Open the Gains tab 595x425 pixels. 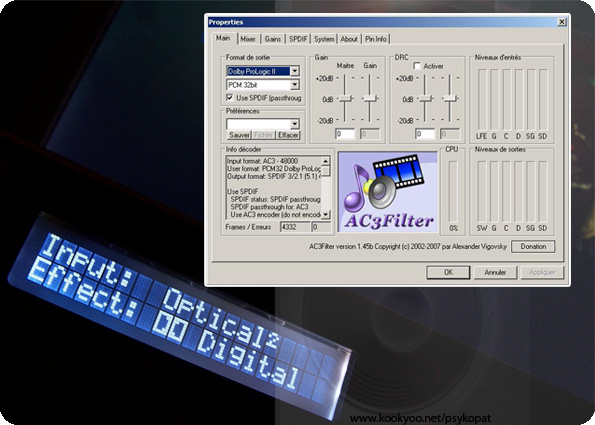[x=273, y=39]
